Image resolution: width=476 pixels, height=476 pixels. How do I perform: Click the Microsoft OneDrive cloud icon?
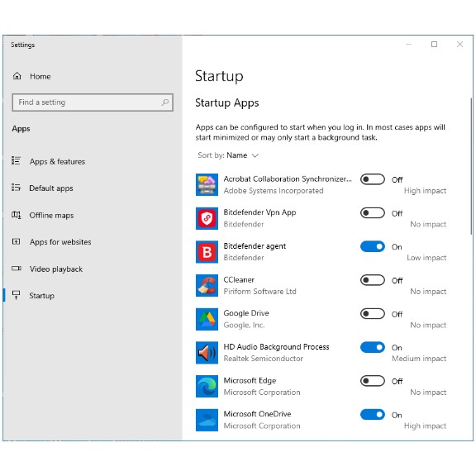coord(207,420)
